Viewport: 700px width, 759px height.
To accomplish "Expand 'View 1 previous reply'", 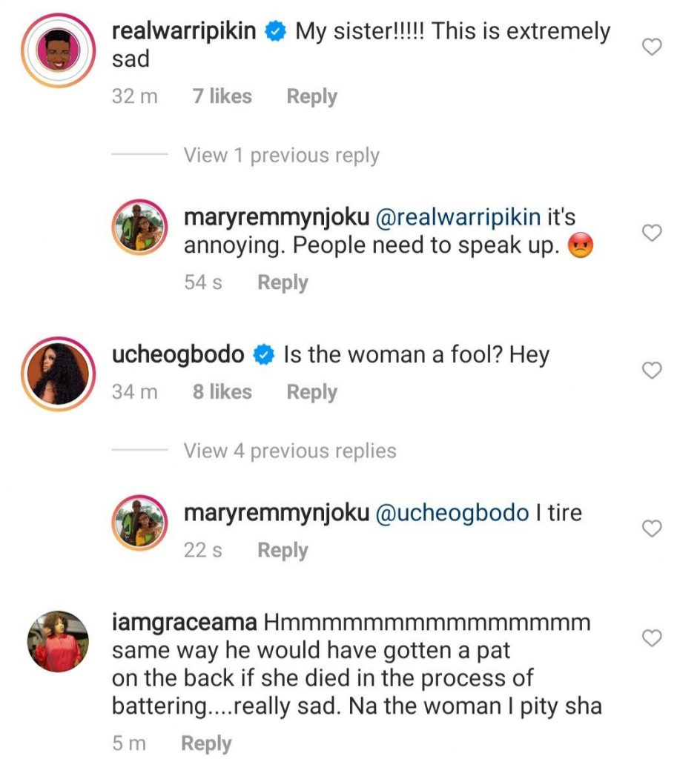I will 281,156.
